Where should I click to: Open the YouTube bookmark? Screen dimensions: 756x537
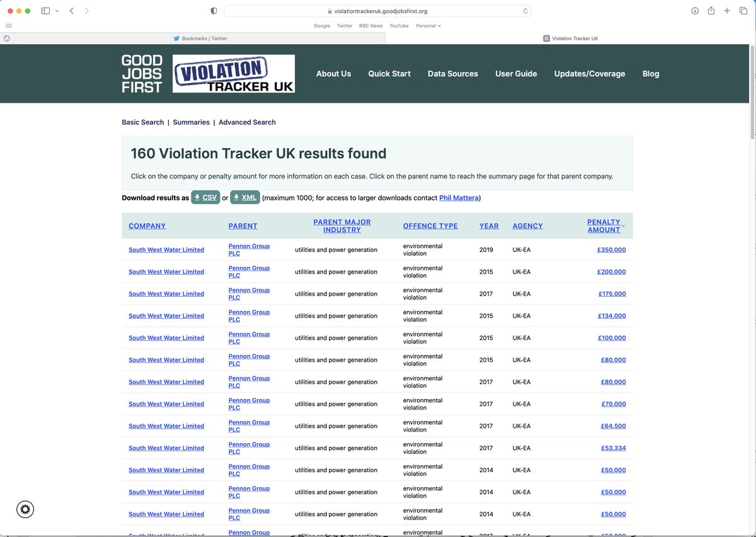(399, 26)
